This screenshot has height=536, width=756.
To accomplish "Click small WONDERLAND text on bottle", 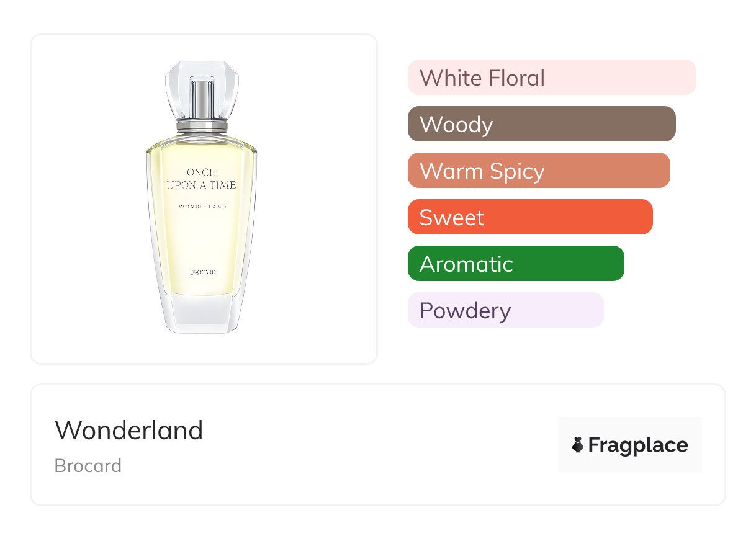I will 202,207.
